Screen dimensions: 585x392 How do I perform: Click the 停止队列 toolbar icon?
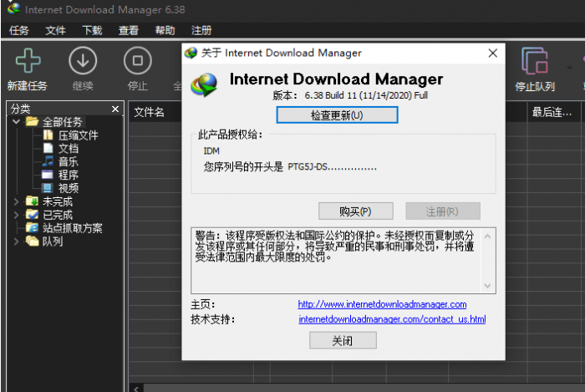[535, 61]
